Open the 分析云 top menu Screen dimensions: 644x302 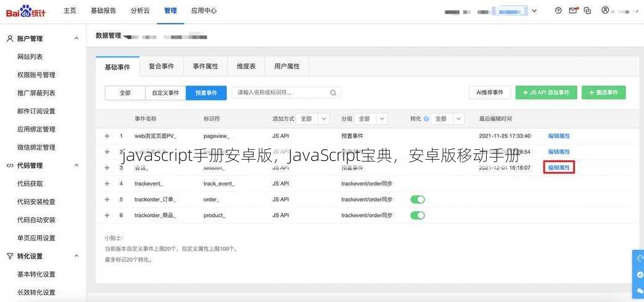tap(140, 10)
